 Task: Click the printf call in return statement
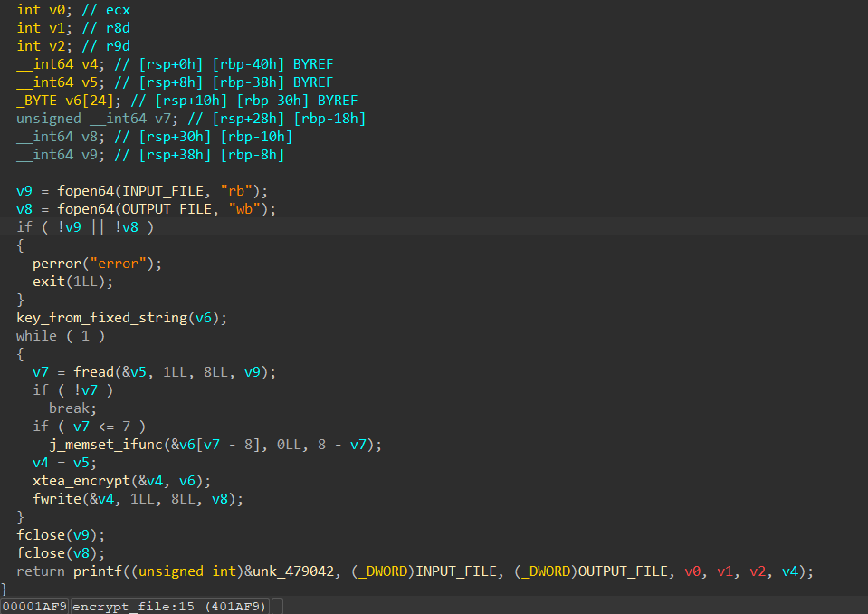pos(92,571)
